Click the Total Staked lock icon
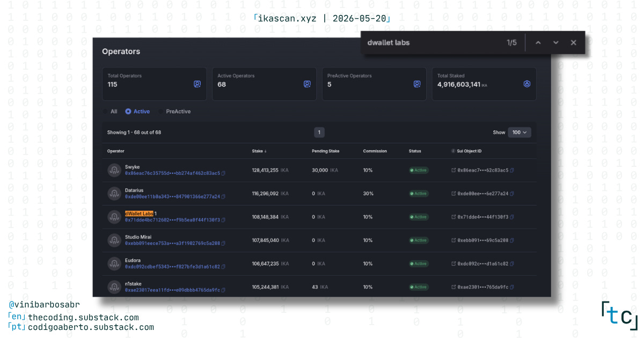The image size is (644, 338). coord(527,84)
